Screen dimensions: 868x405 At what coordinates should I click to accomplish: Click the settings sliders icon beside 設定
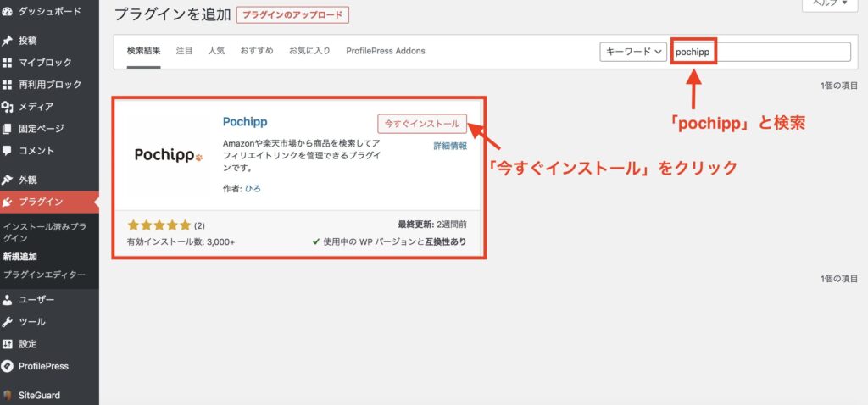pos(7,344)
